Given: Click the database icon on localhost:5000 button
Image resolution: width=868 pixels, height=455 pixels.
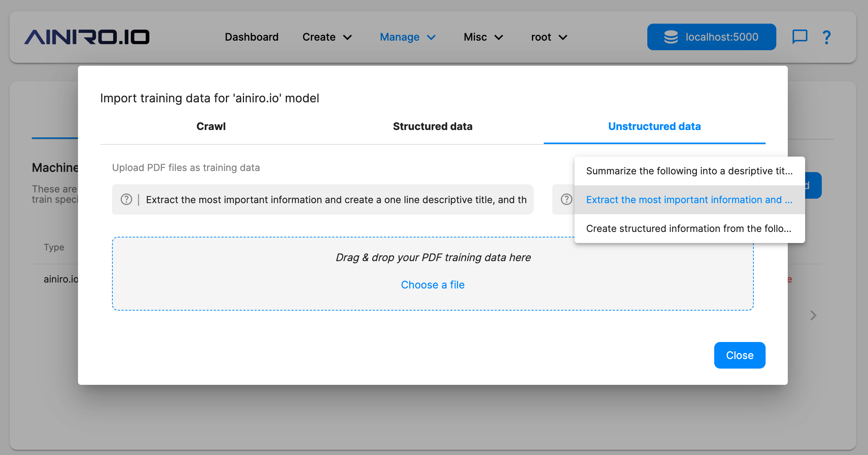Looking at the screenshot, I should (671, 37).
